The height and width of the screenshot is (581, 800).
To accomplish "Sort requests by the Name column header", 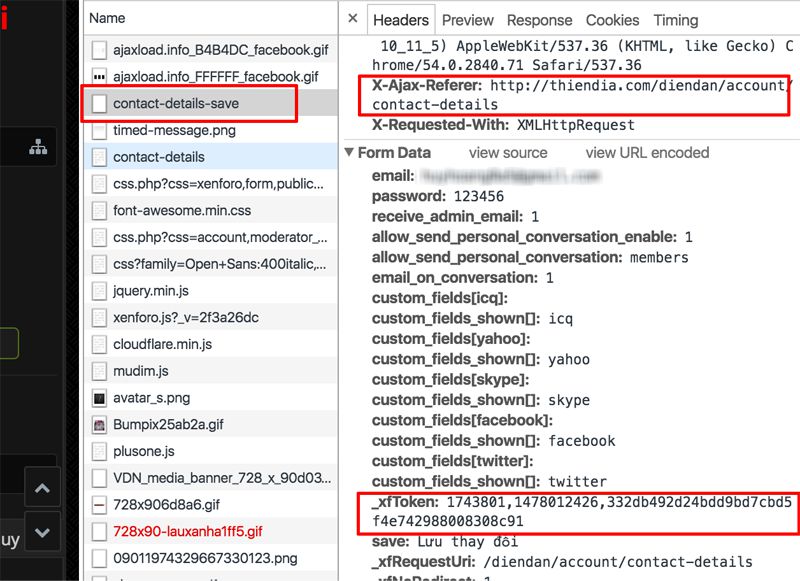I will [107, 18].
